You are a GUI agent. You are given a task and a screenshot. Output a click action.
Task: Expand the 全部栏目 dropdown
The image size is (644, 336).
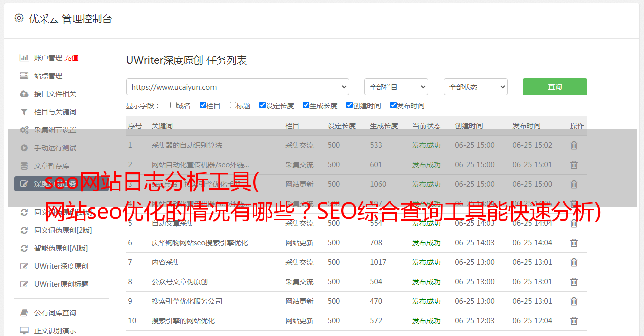coord(396,87)
